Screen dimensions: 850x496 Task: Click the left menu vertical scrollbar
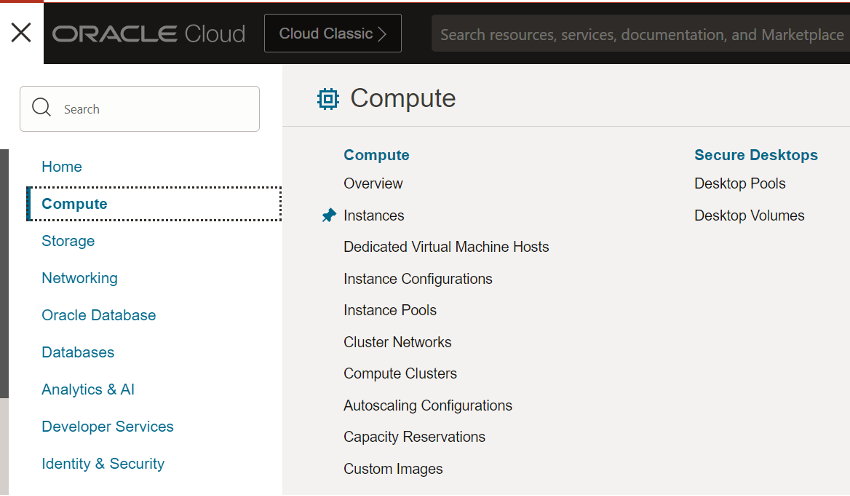(x=4, y=274)
